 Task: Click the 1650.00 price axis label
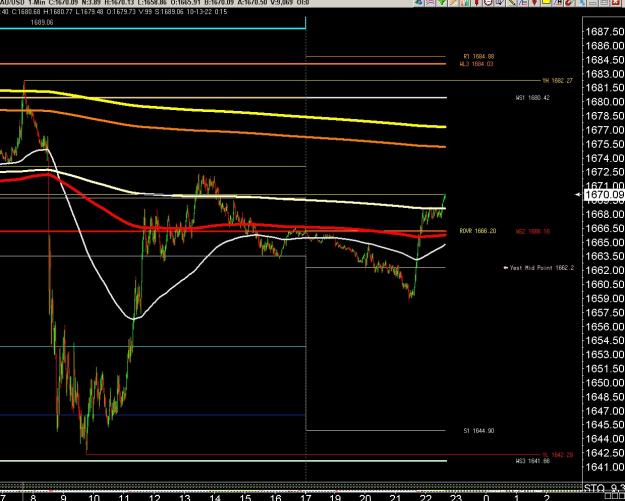pyautogui.click(x=604, y=383)
